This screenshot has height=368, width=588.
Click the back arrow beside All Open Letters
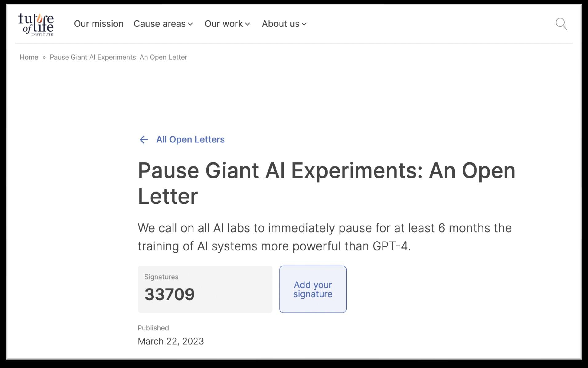[x=144, y=140]
